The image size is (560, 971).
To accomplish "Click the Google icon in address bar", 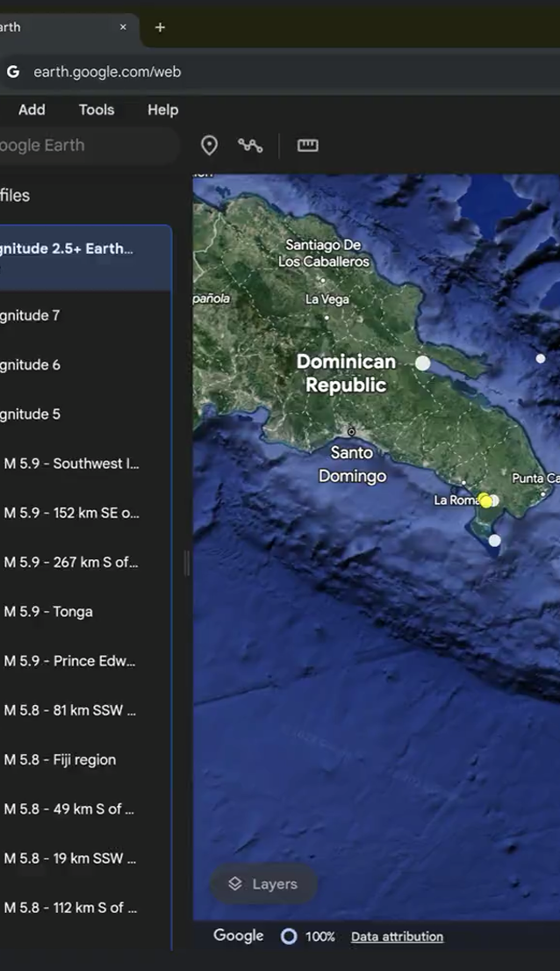I will (x=13, y=72).
